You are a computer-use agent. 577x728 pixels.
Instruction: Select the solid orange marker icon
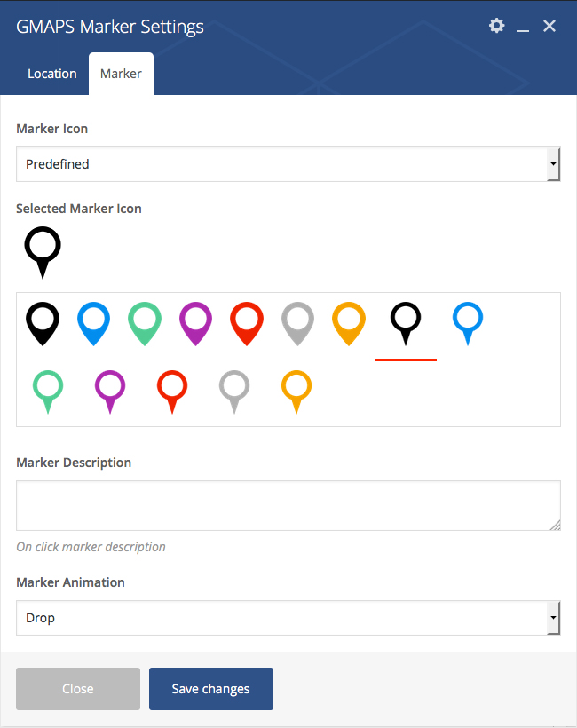pyautogui.click(x=349, y=324)
